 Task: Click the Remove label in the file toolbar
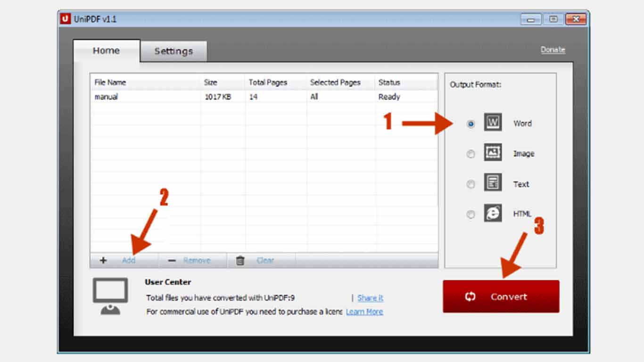coord(197,260)
